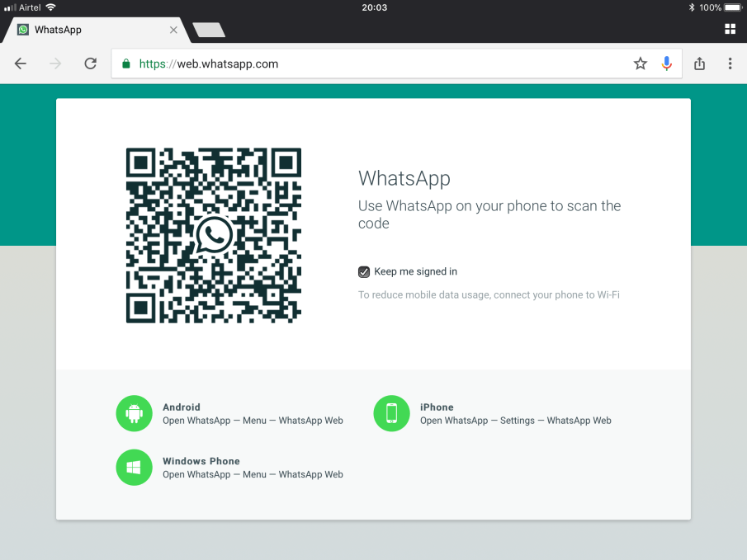
Task: Tap the voice search microphone icon
Action: (666, 64)
